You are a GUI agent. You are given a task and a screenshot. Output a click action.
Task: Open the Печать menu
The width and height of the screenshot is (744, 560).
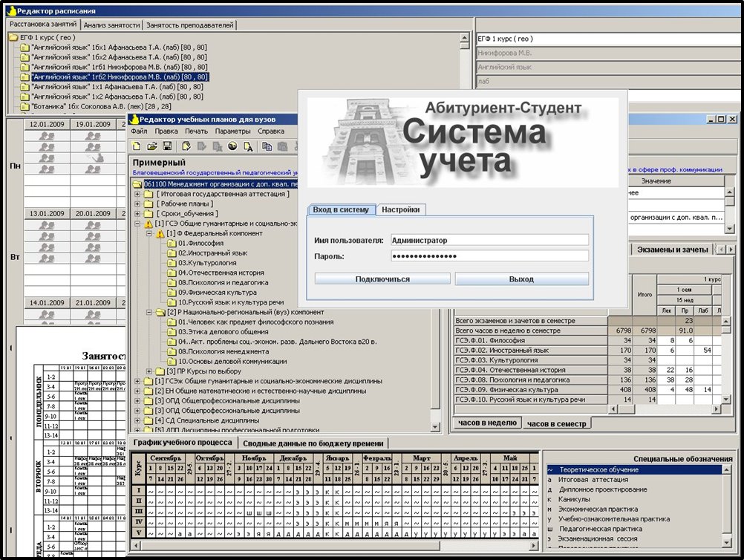tap(197, 131)
